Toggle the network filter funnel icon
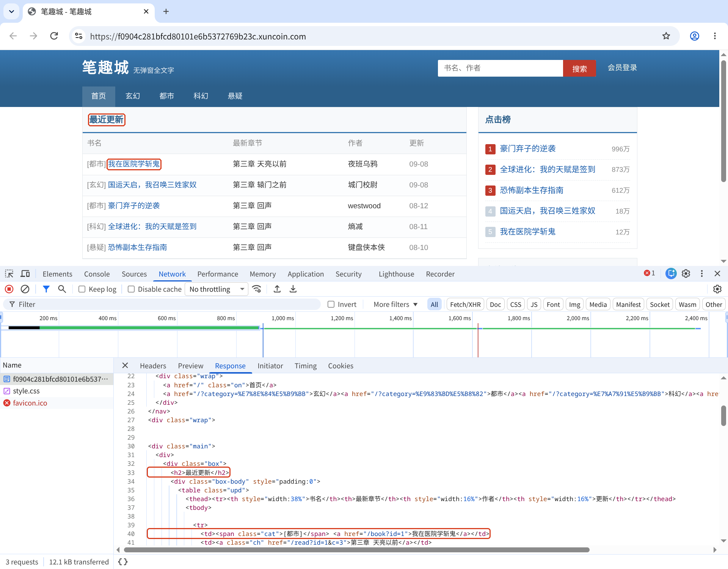728x569 pixels. pyautogui.click(x=46, y=289)
